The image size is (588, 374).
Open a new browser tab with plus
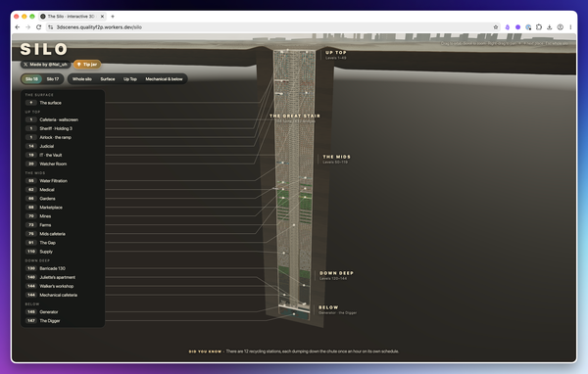113,16
